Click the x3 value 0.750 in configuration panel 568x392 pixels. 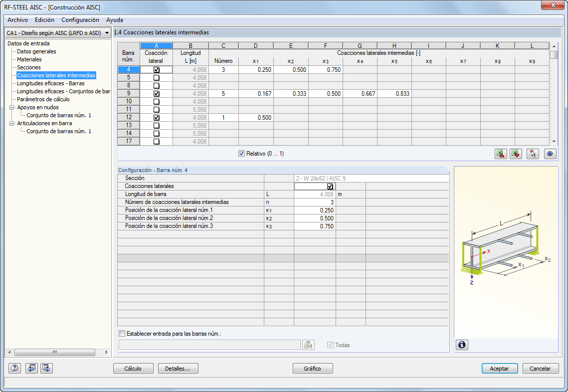coord(315,226)
